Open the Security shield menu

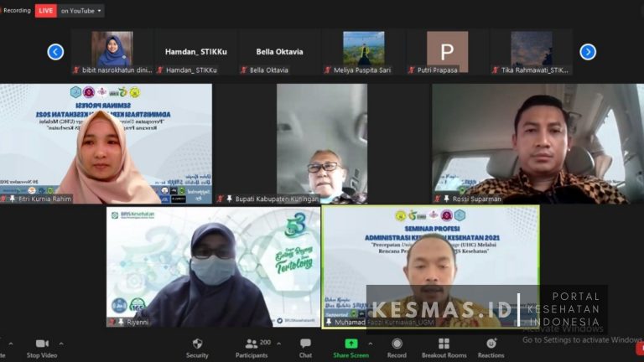pos(197,348)
